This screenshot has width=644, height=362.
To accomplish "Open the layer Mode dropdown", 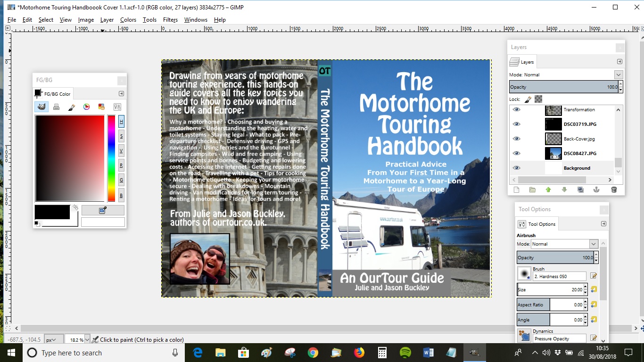I will tap(618, 74).
